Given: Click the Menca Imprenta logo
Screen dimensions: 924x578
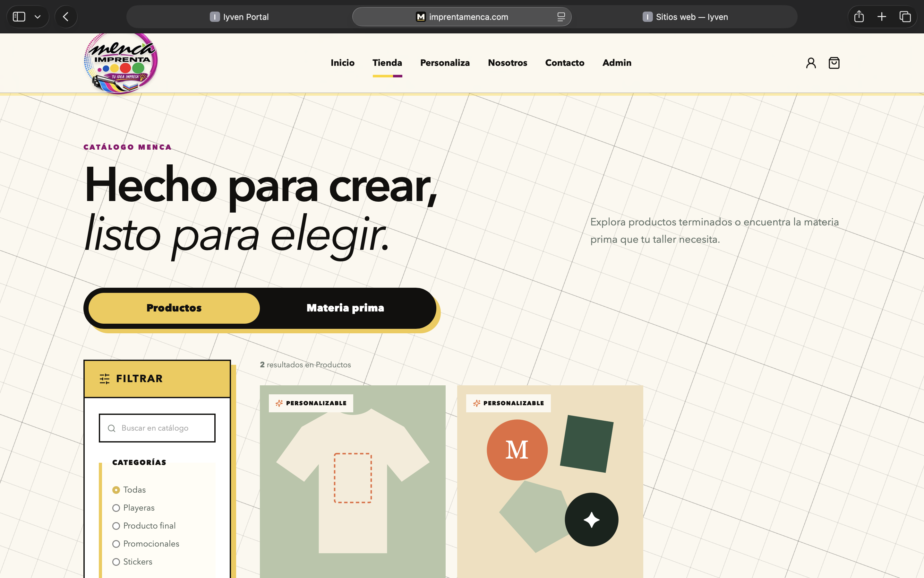Looking at the screenshot, I should 121,63.
